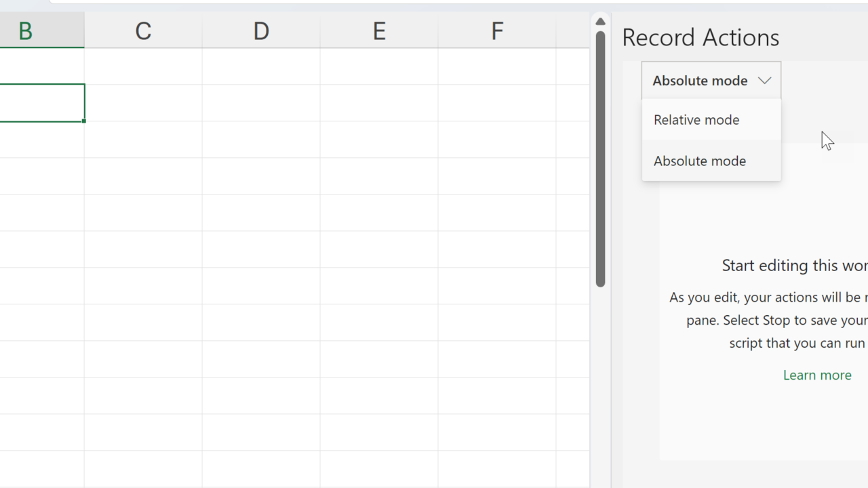Click the chevron on the Absolute mode dropdown

764,81
